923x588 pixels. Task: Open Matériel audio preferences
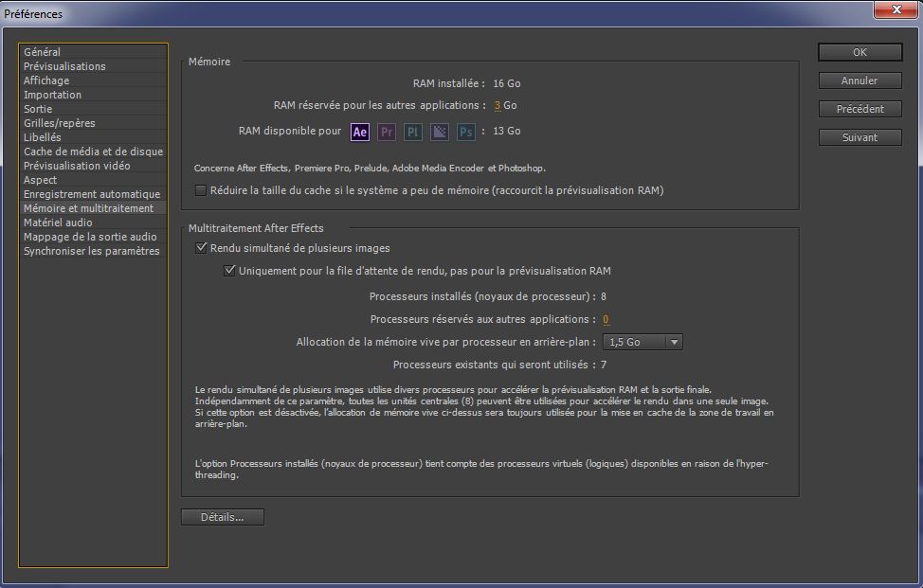click(x=93, y=223)
